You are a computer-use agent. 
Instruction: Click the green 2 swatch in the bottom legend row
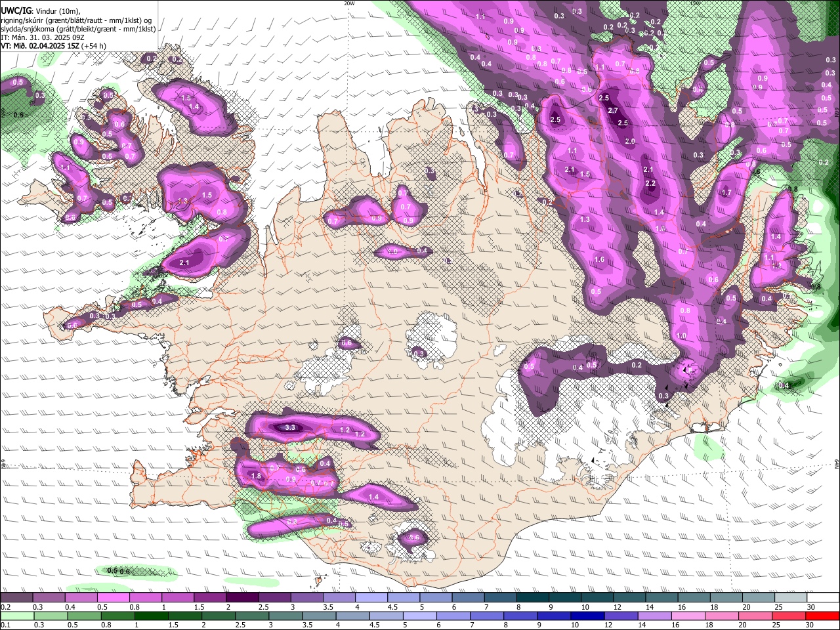point(219,616)
